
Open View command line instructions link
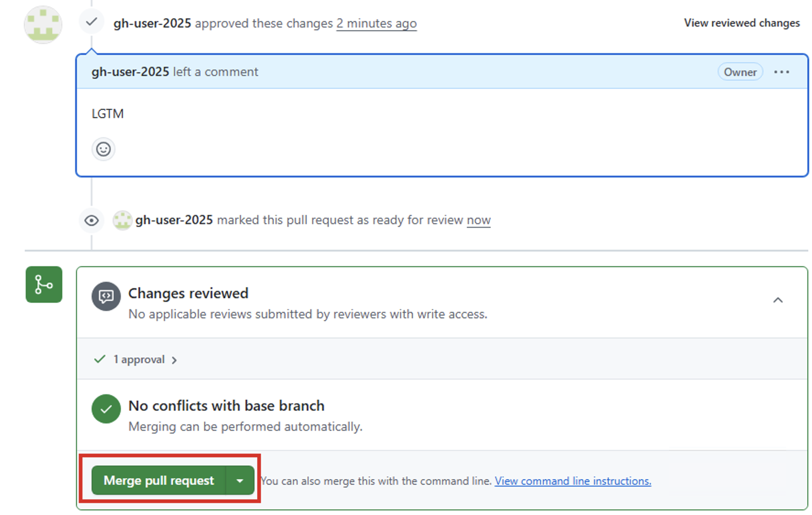pos(573,481)
